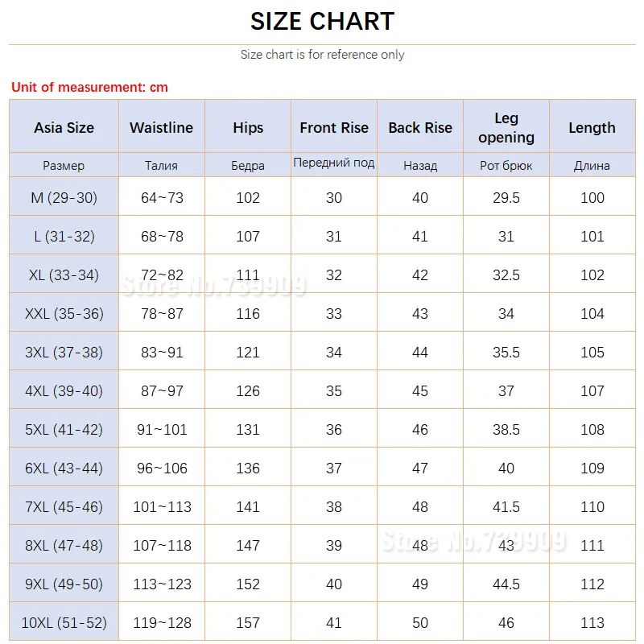Click the SIZE CHART title
This screenshot has width=644, height=644.
[323, 22]
